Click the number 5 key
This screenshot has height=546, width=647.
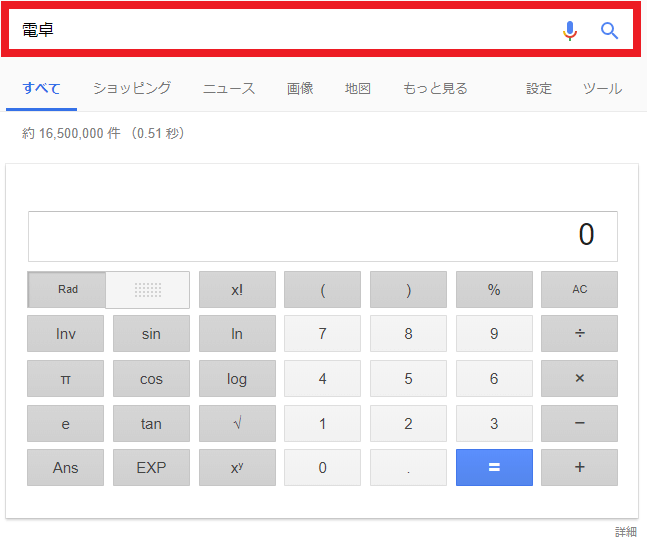pyautogui.click(x=408, y=378)
